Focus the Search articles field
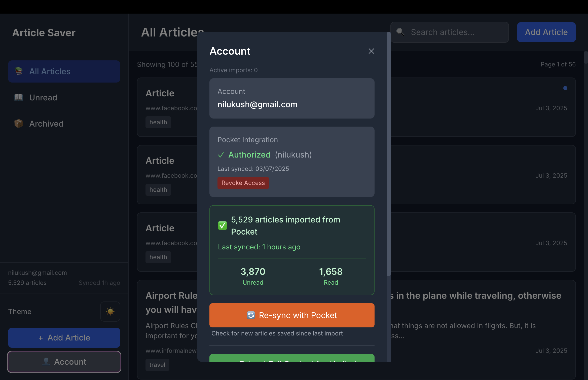This screenshot has width=588, height=380. [450, 32]
